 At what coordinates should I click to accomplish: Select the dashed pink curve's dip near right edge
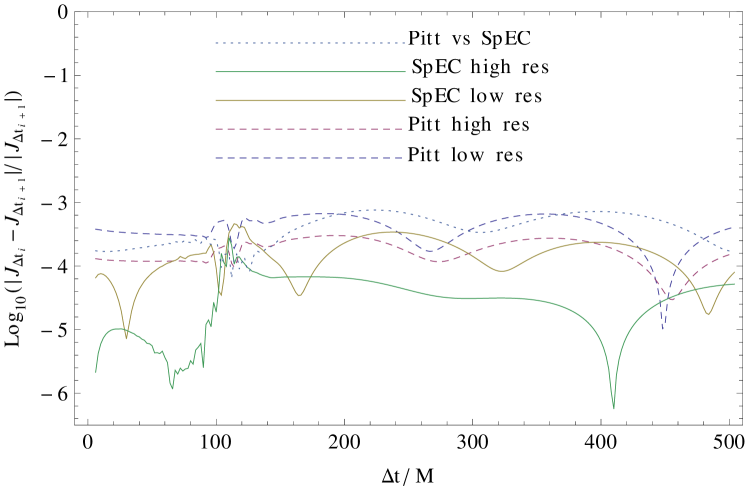670,298
